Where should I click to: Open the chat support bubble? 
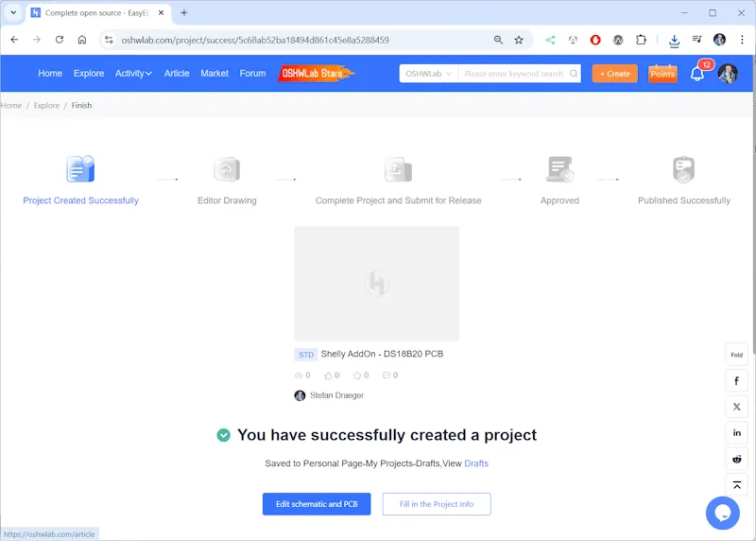(722, 513)
